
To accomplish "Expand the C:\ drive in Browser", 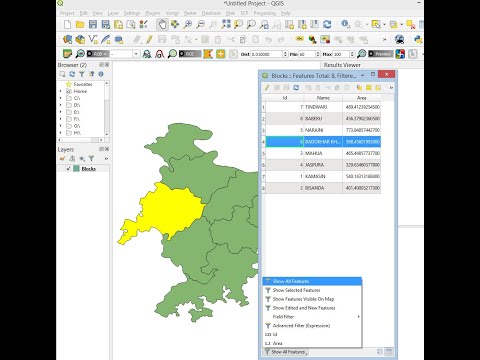I will click(61, 98).
